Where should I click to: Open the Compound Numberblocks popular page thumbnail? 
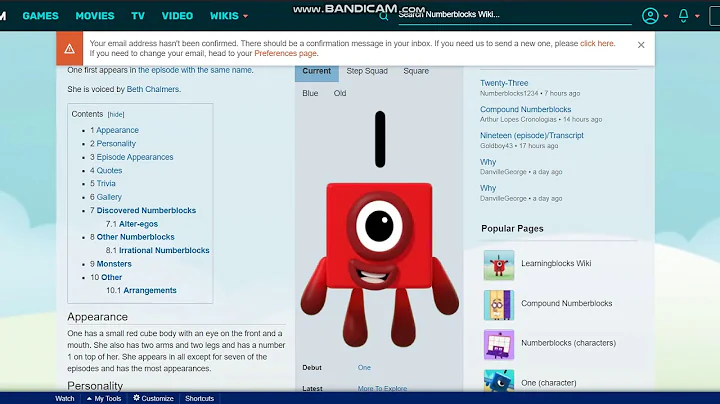pyautogui.click(x=499, y=305)
